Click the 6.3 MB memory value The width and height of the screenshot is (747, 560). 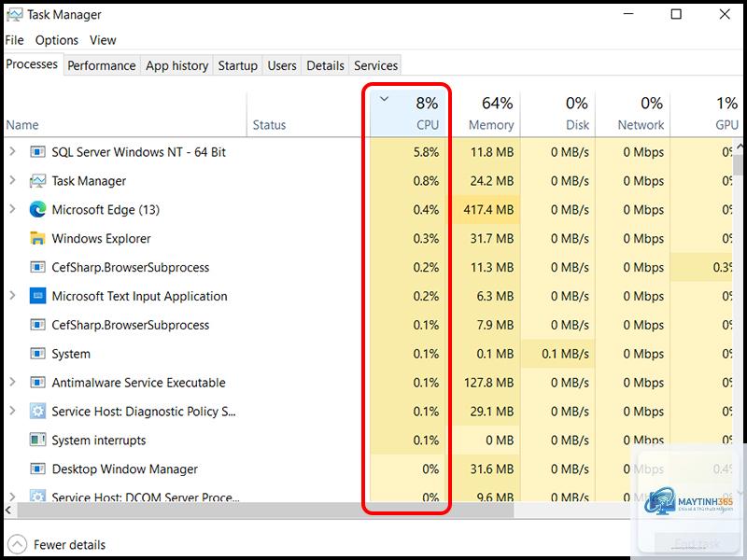point(495,296)
